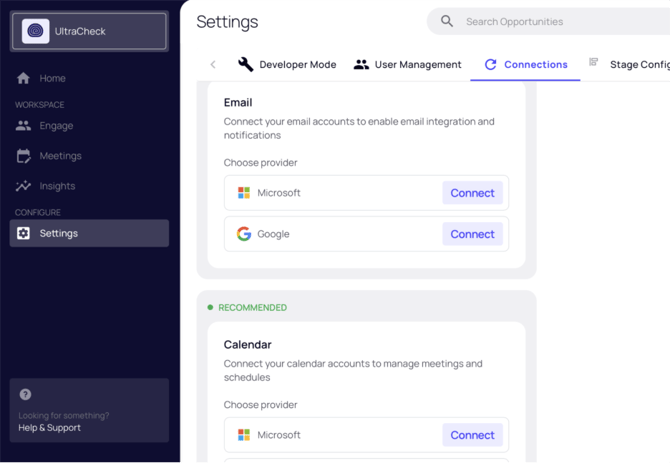Connect Google email account
Viewport: 670px width, 463px height.
click(472, 234)
